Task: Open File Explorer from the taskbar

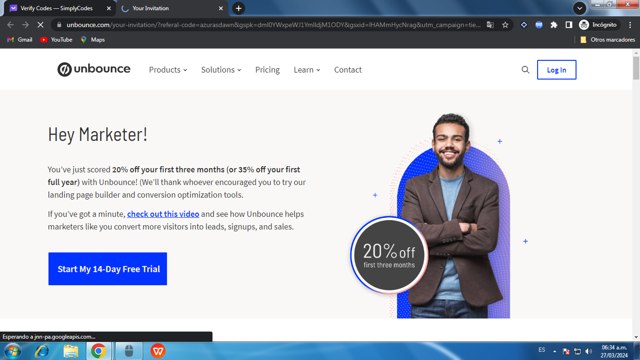Action: [x=71, y=351]
